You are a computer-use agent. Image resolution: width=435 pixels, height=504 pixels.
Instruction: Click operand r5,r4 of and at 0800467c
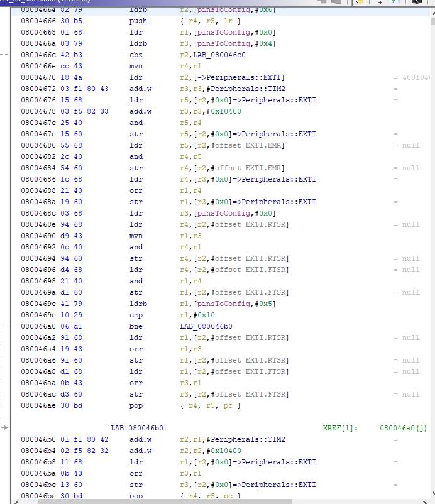190,123
